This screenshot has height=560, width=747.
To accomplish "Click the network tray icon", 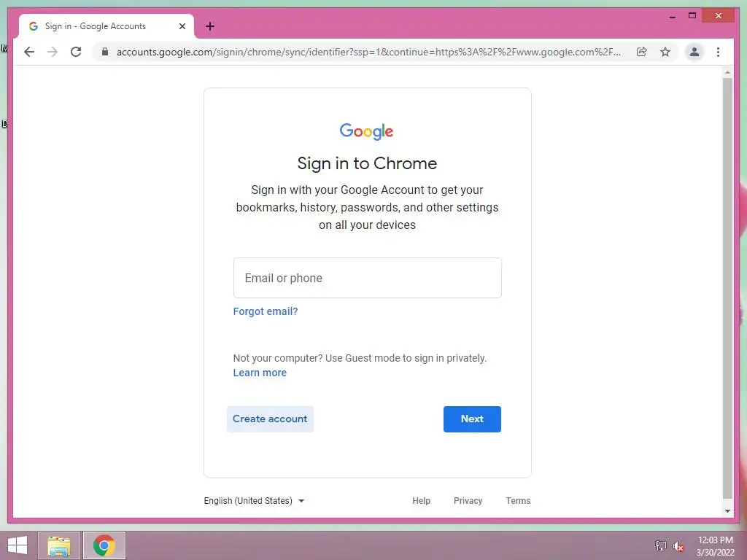I will click(x=661, y=545).
